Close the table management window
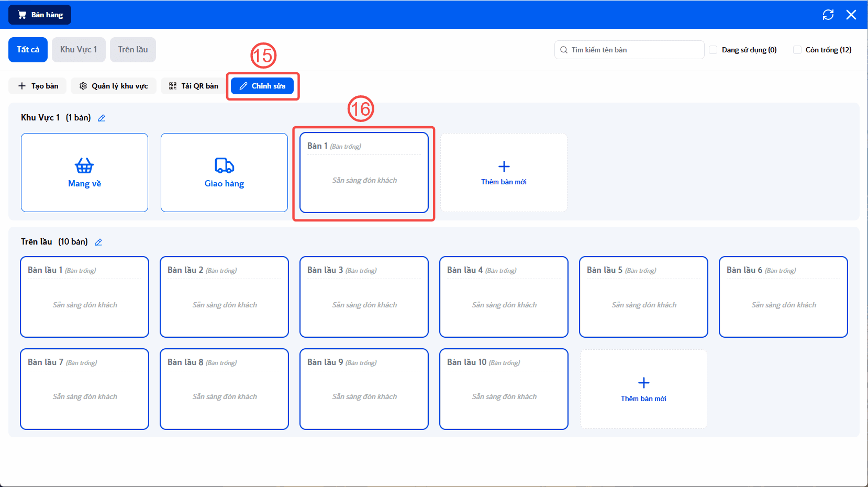This screenshot has width=868, height=487. coord(851,15)
